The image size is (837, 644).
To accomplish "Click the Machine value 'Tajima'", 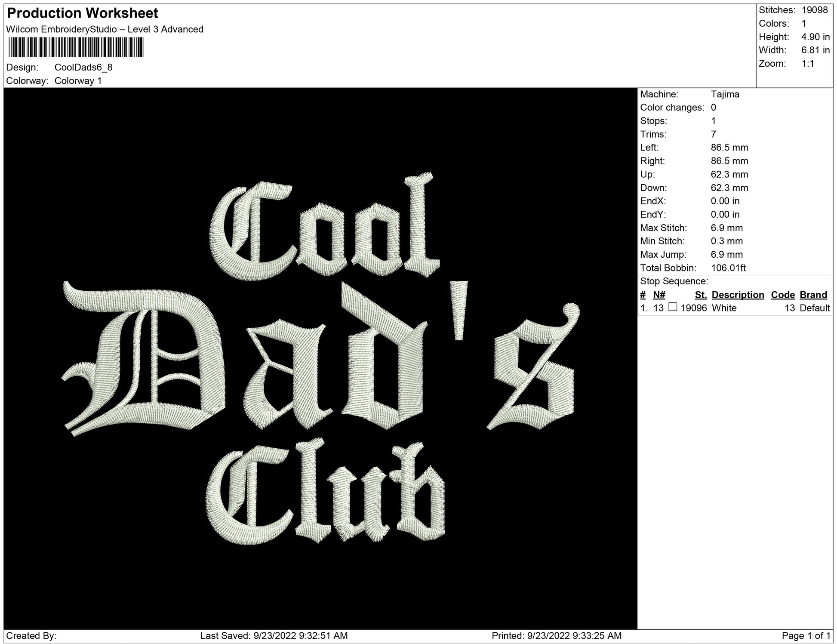I will point(725,94).
